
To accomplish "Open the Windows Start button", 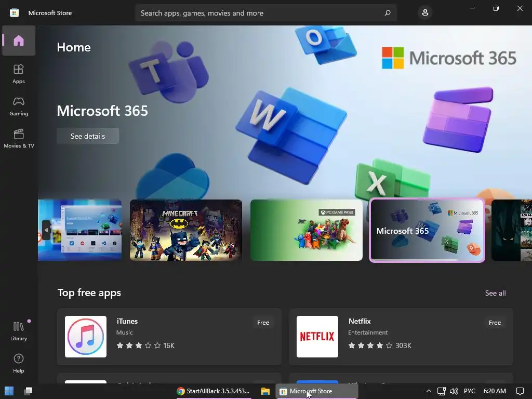I will [9, 391].
